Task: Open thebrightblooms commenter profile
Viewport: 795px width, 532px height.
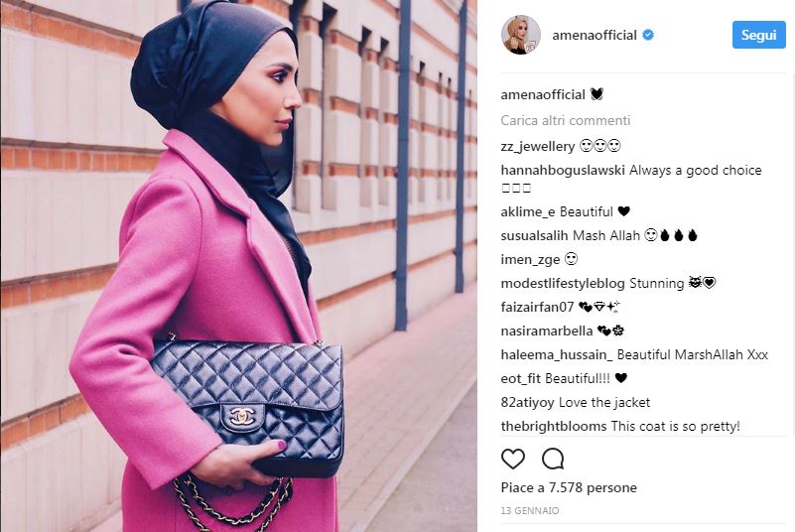Action: point(554,426)
